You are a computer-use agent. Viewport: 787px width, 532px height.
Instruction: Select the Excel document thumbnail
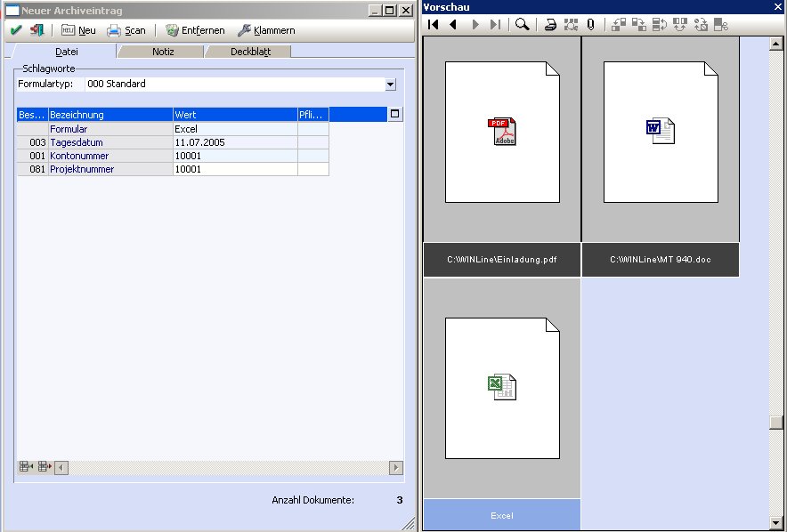(502, 388)
